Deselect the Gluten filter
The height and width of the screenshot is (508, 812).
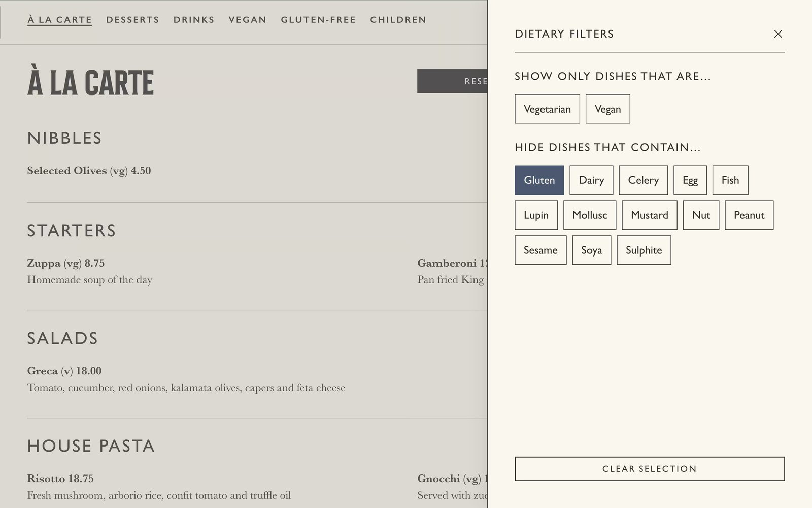tap(539, 180)
